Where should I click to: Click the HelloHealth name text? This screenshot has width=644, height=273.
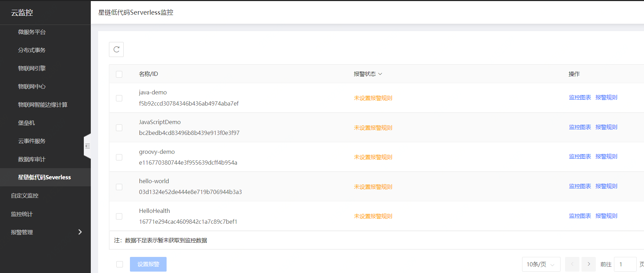[154, 211]
